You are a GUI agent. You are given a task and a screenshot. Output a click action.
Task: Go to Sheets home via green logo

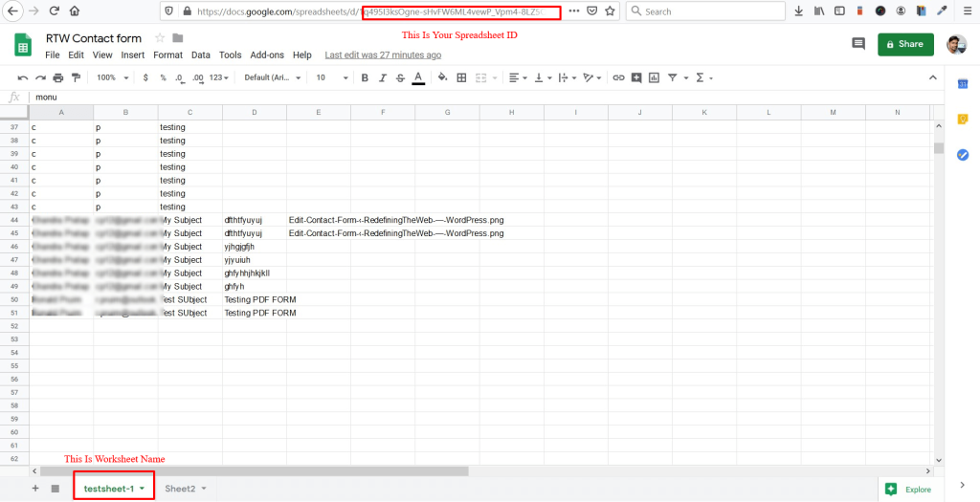tap(23, 45)
